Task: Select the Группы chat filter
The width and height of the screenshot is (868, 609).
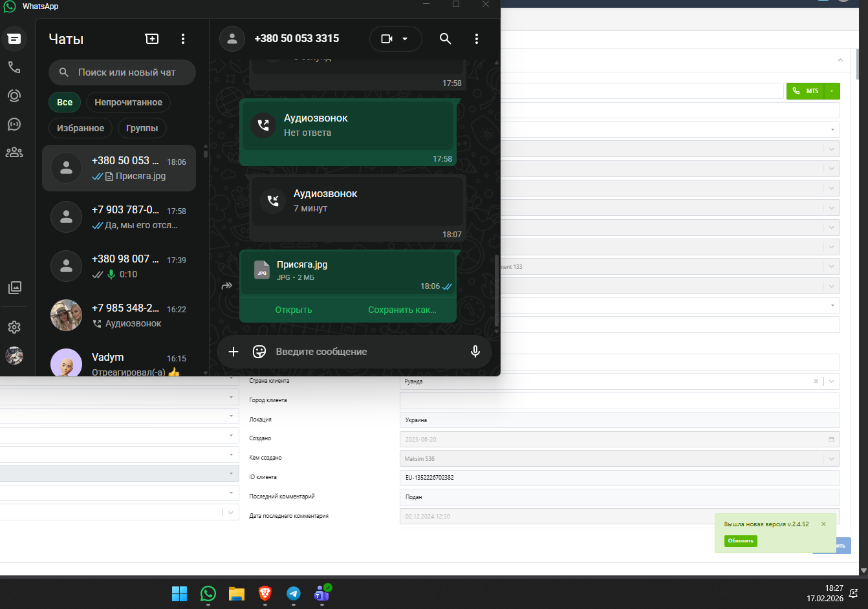Action: (142, 128)
